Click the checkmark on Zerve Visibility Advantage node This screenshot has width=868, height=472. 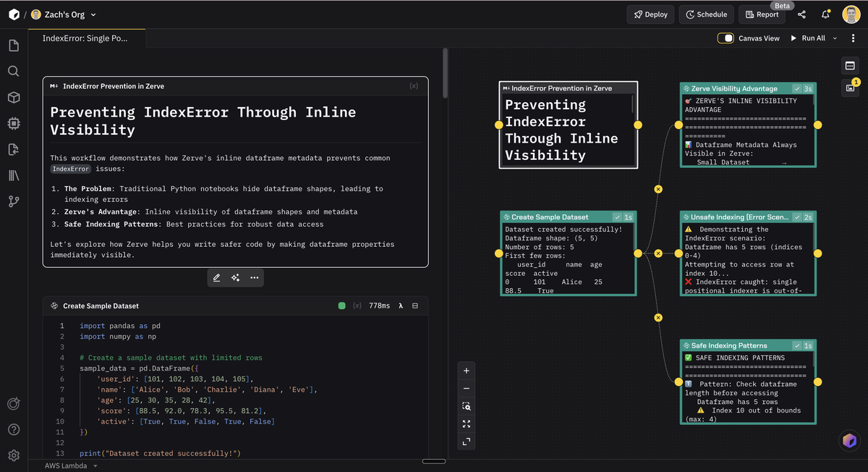pyautogui.click(x=796, y=88)
